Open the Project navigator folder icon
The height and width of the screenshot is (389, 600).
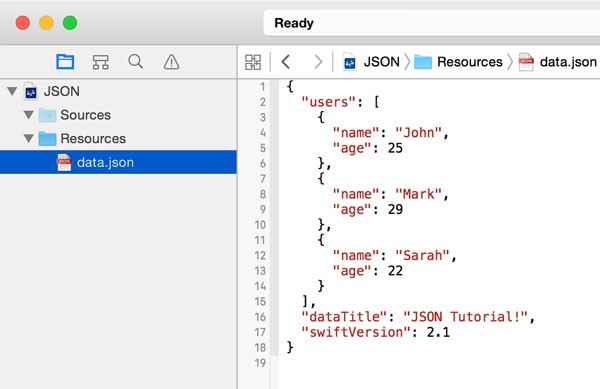coord(65,62)
